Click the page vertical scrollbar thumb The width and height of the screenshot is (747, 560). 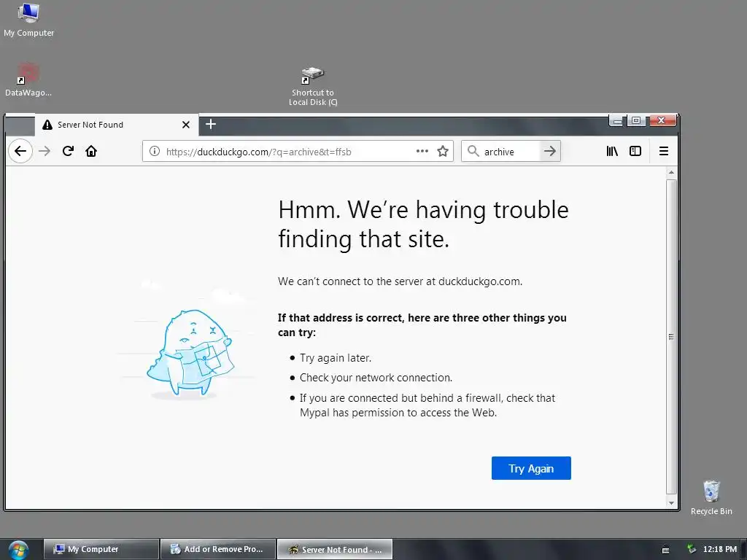pyautogui.click(x=671, y=337)
